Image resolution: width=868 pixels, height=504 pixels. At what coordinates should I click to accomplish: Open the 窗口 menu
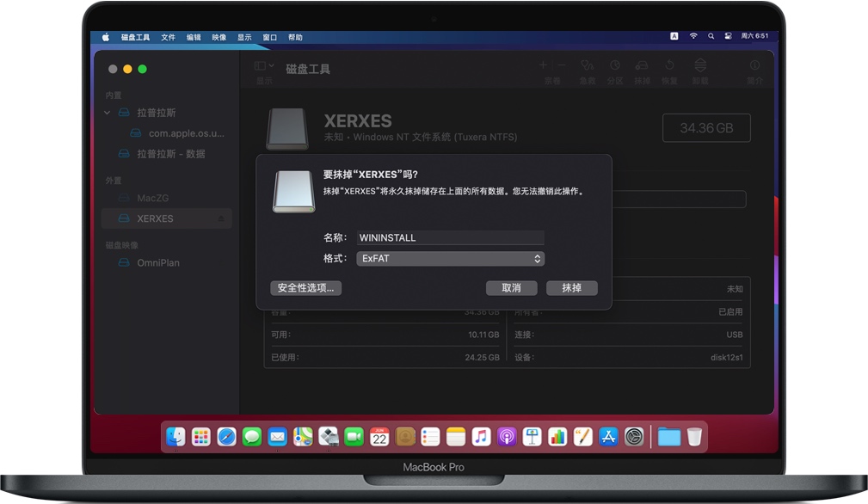pyautogui.click(x=269, y=37)
